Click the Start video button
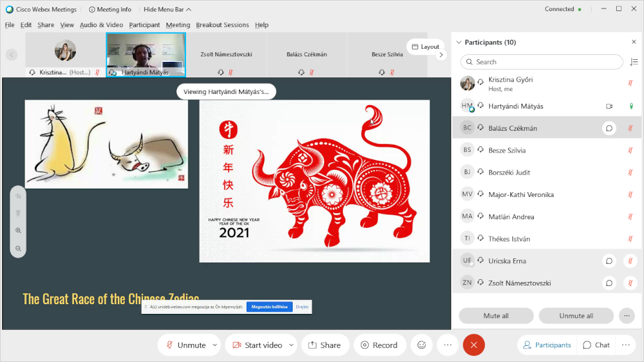This screenshot has width=644, height=362. point(257,345)
